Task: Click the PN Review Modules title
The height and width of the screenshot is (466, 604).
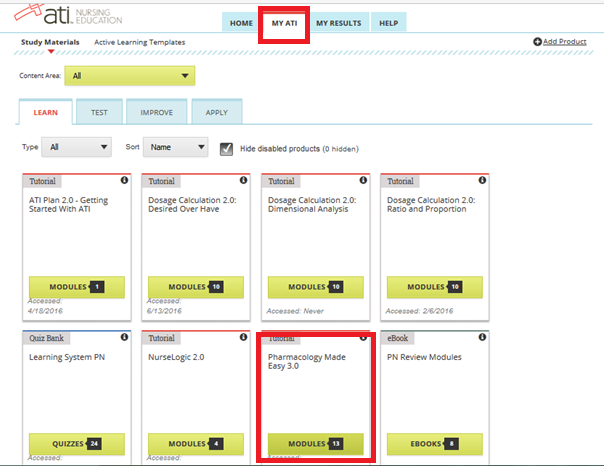Action: (424, 357)
